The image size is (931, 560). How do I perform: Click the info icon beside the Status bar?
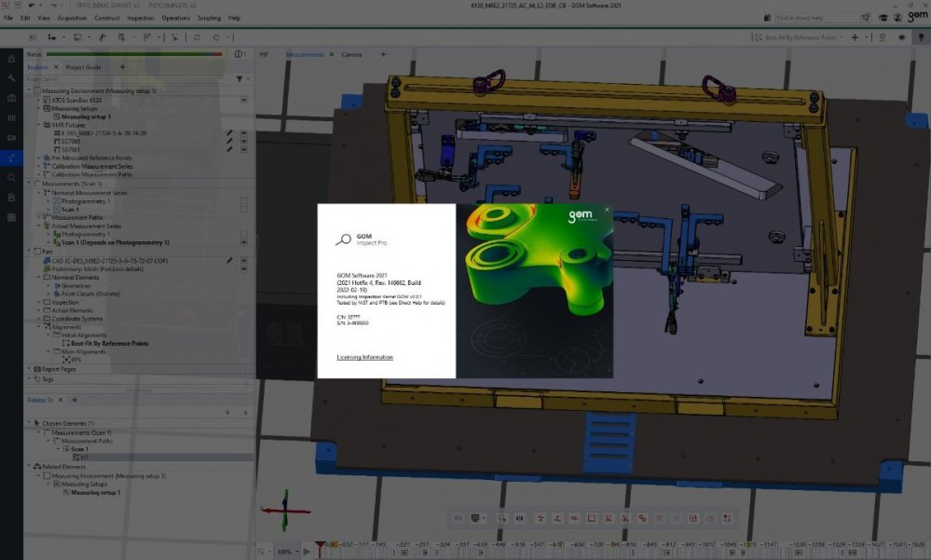click(239, 54)
